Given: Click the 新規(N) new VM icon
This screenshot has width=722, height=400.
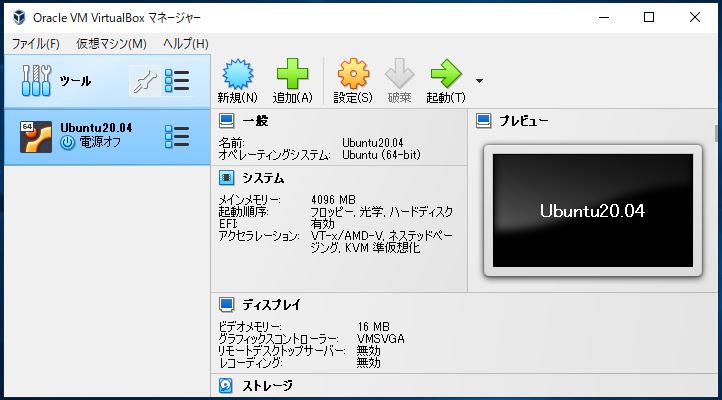Looking at the screenshot, I should pos(237,74).
